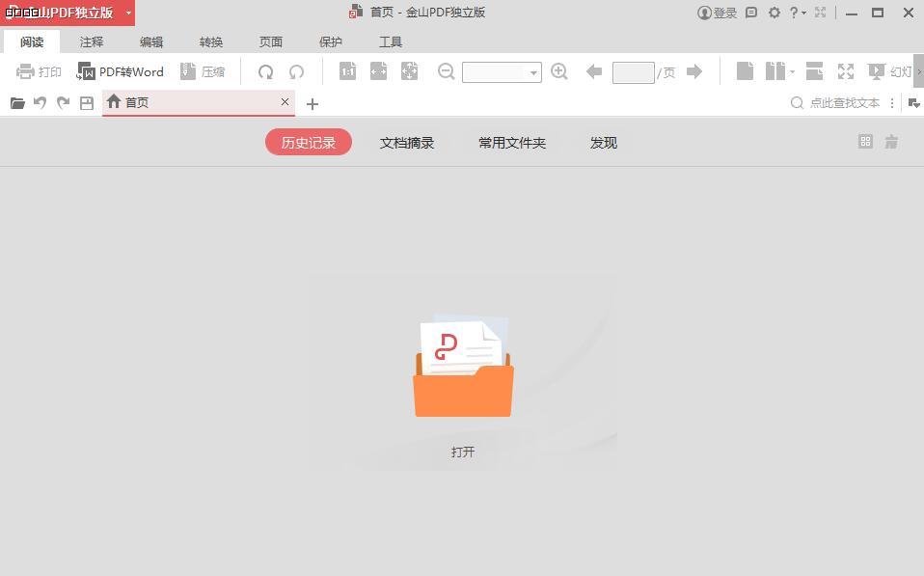Go to the next page arrow
Image resolution: width=924 pixels, height=576 pixels.
point(694,72)
